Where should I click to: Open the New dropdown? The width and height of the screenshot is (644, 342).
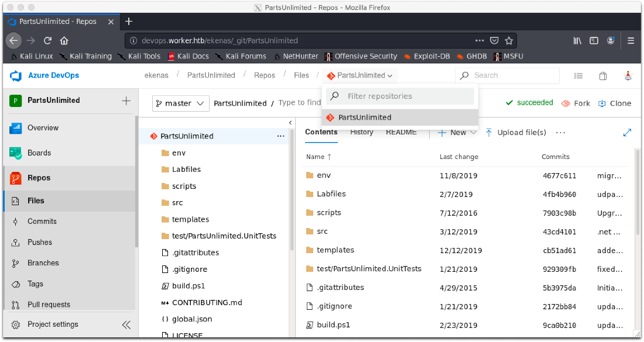pos(457,133)
